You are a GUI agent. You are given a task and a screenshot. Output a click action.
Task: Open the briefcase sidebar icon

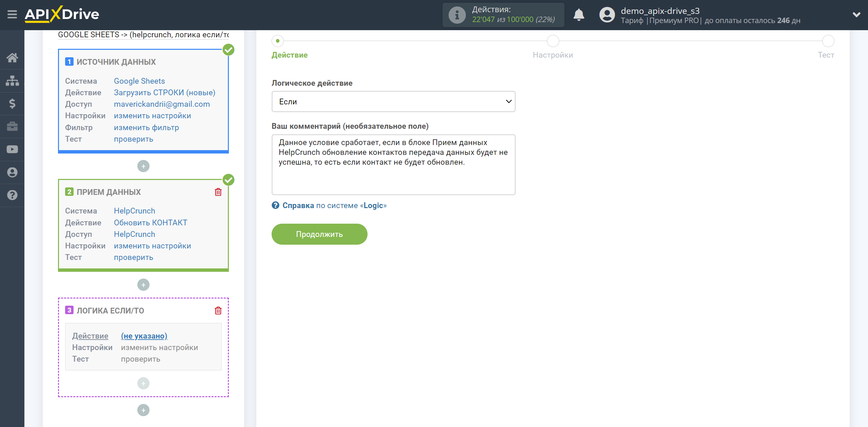(x=12, y=126)
